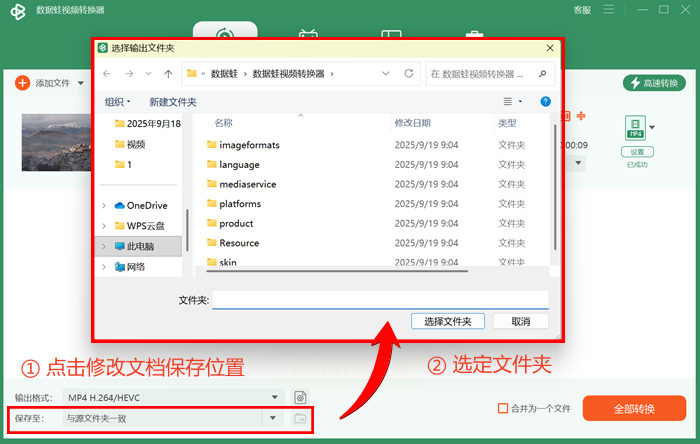Open the 添加文件 dropdown arrow
700x444 pixels.
click(x=81, y=83)
